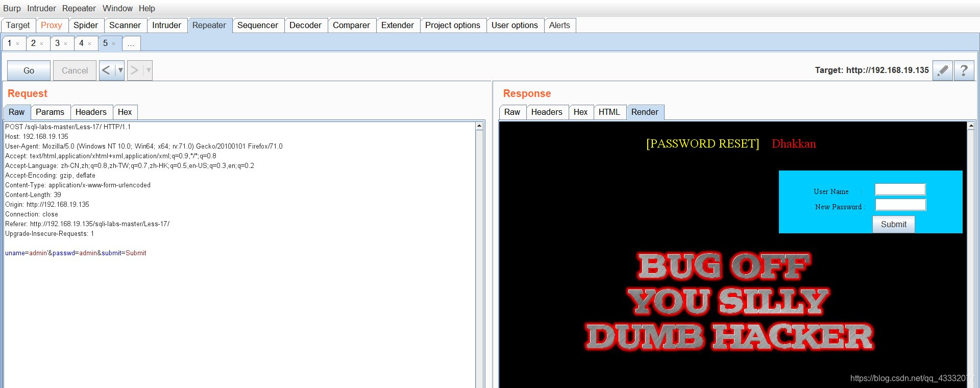The height and width of the screenshot is (388, 980).
Task: Select response HTML view tab
Action: coord(609,112)
